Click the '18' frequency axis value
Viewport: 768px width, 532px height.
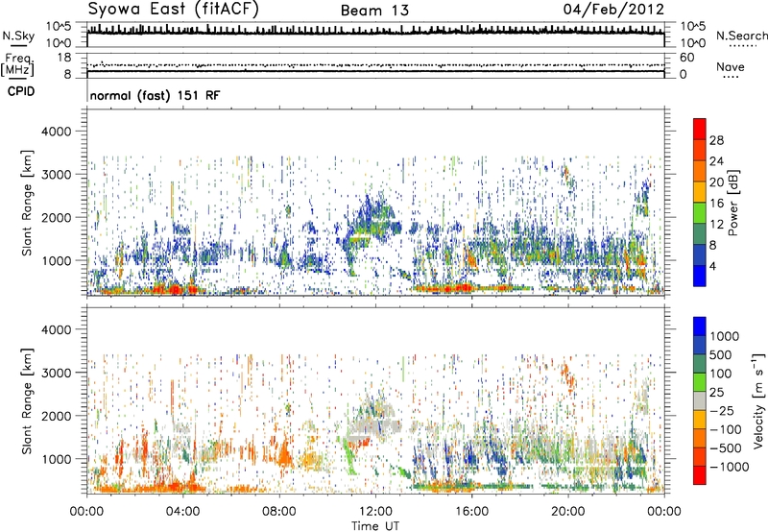point(64,58)
